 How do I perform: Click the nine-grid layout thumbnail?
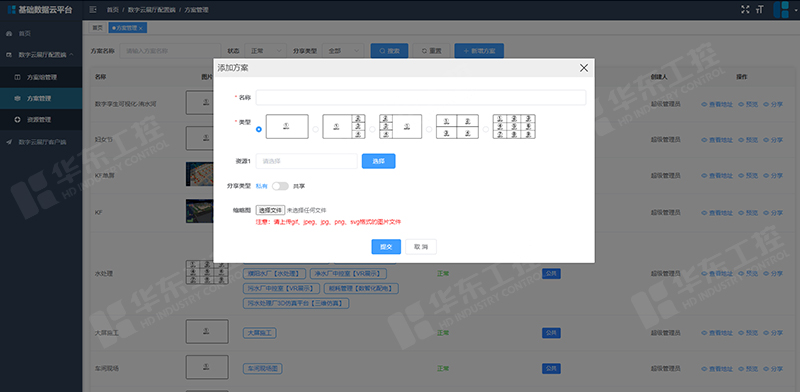pos(514,127)
